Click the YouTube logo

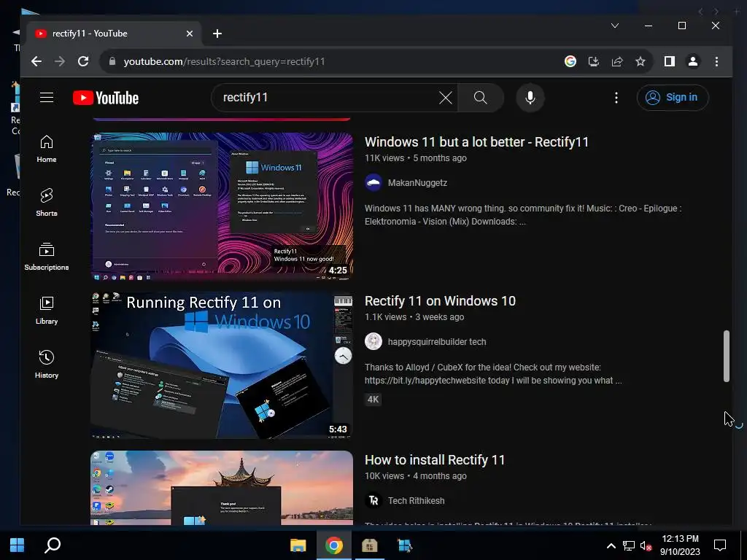(106, 98)
